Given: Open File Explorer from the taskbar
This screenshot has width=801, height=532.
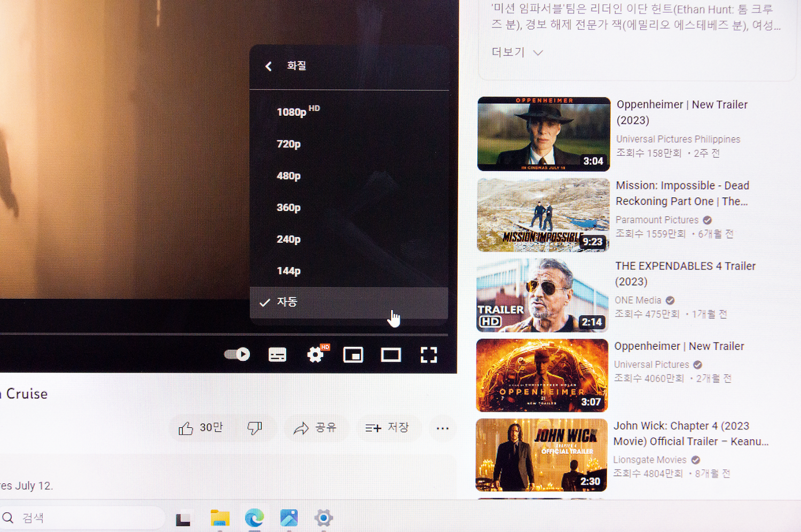Looking at the screenshot, I should click(x=219, y=518).
